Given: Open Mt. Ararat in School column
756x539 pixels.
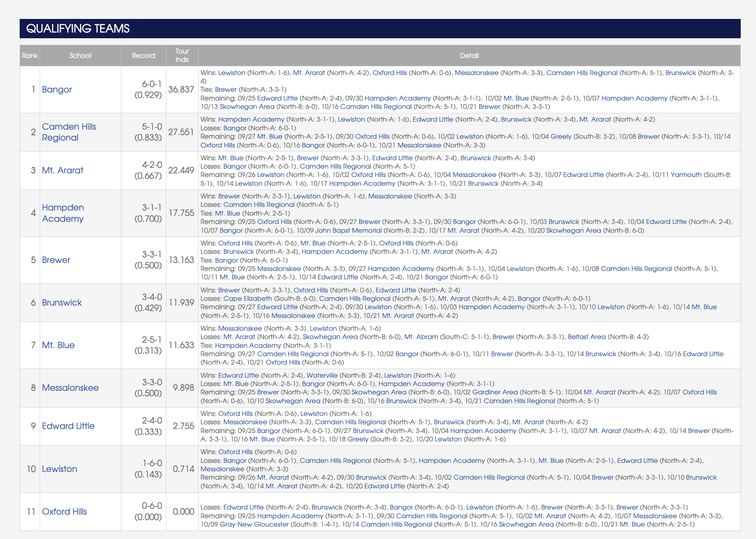Looking at the screenshot, I should pyautogui.click(x=63, y=170).
